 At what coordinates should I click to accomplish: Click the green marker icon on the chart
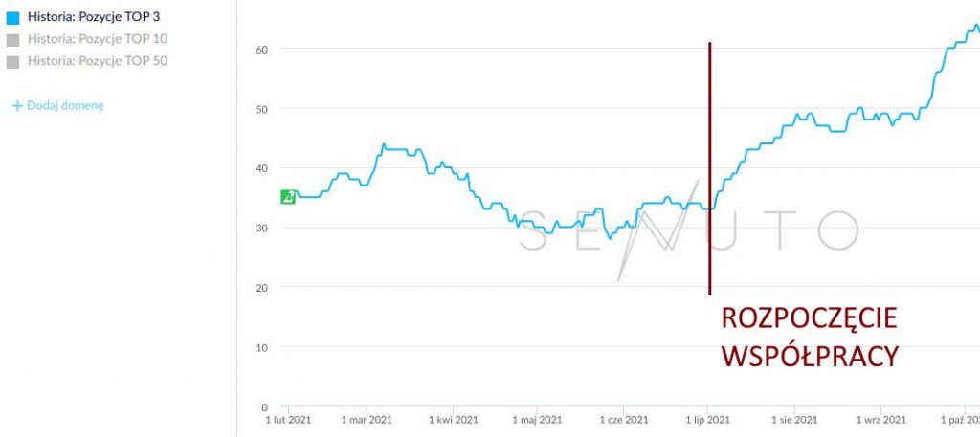click(288, 197)
